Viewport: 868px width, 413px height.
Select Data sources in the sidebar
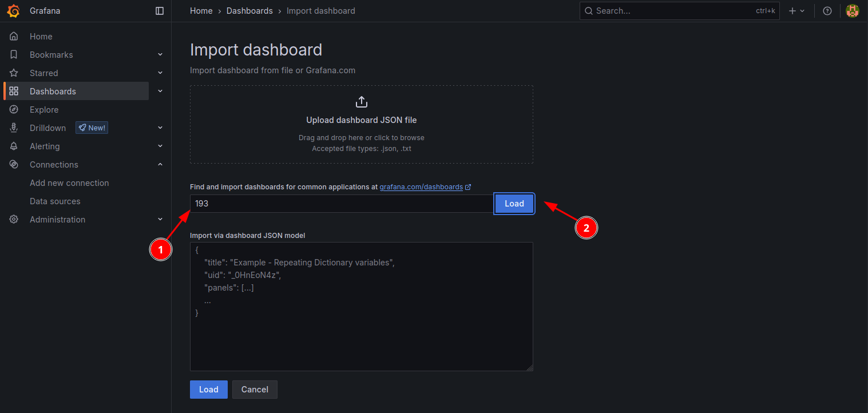click(55, 201)
